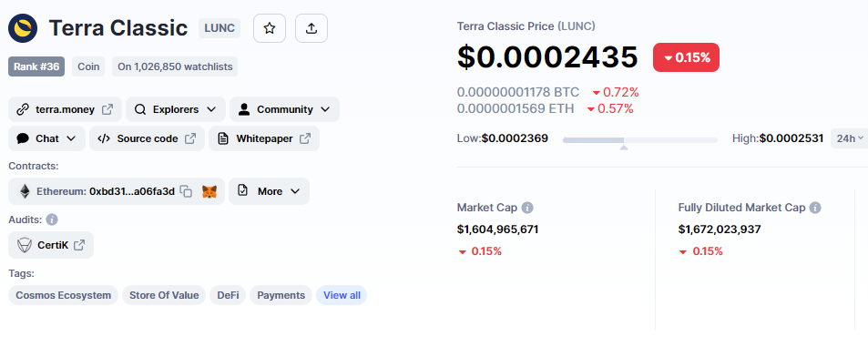Click the share upload icon

[311, 28]
